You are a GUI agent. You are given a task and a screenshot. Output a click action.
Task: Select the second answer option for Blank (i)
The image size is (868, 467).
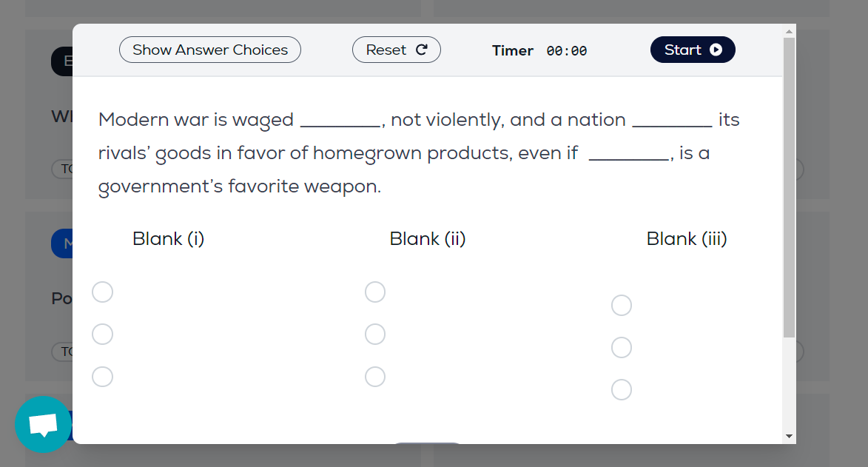coord(102,334)
